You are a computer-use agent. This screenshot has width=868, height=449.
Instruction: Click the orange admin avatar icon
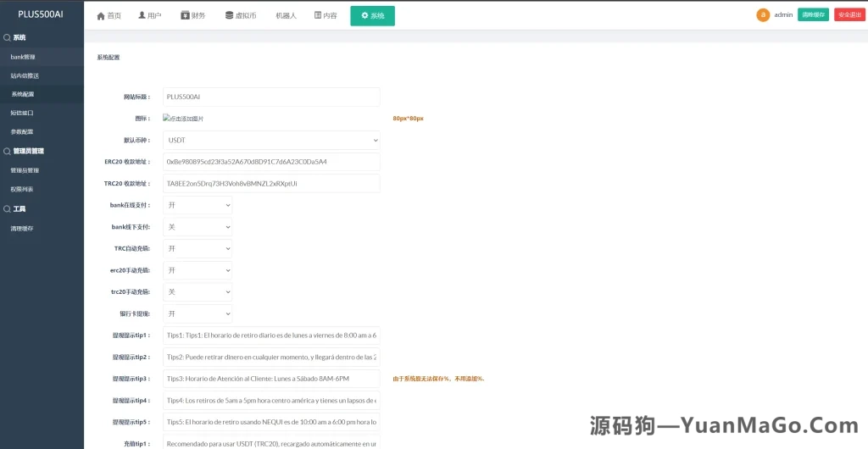click(763, 15)
